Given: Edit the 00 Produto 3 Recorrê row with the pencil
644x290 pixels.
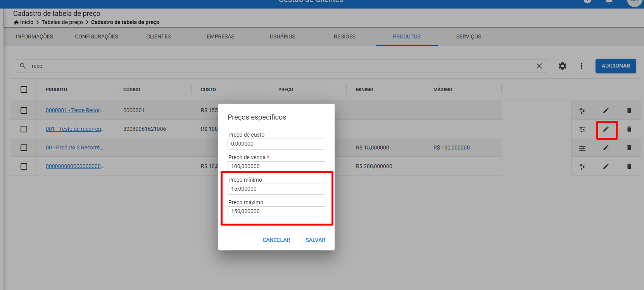Looking at the screenshot, I should 606,148.
